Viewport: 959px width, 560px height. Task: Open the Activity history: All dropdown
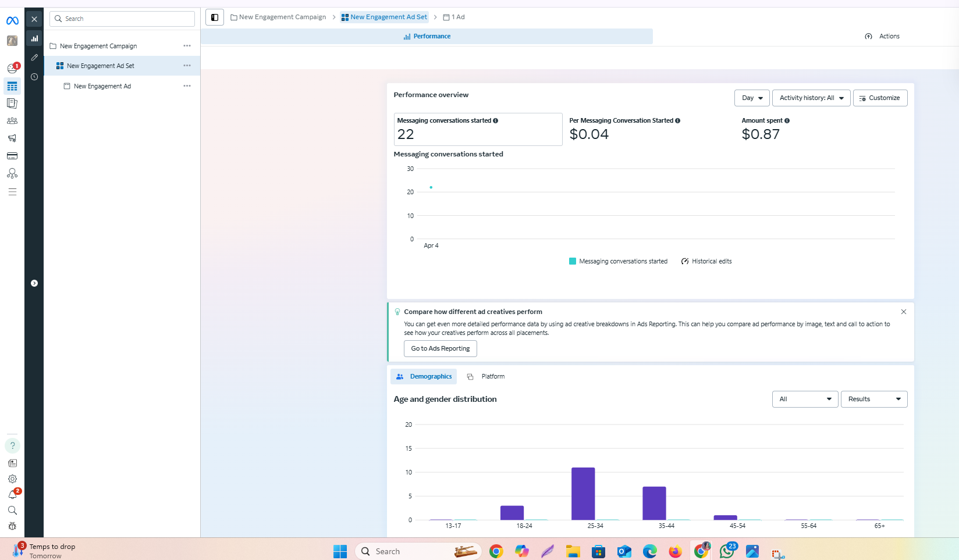tap(811, 98)
